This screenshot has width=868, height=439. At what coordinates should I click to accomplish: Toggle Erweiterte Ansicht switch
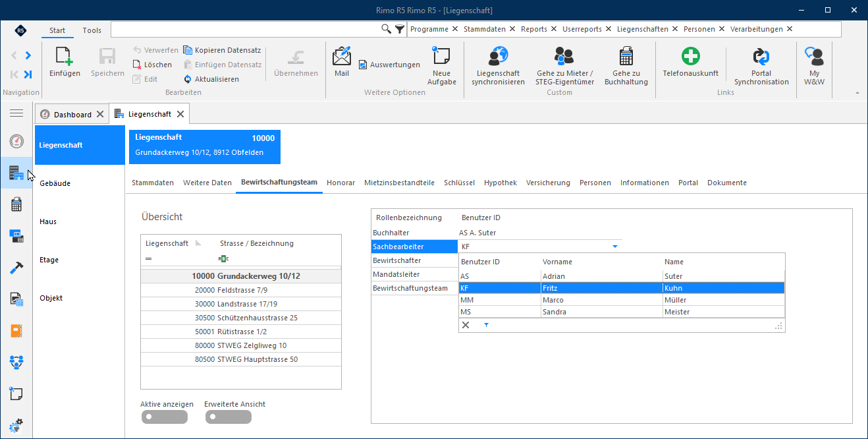pos(228,417)
